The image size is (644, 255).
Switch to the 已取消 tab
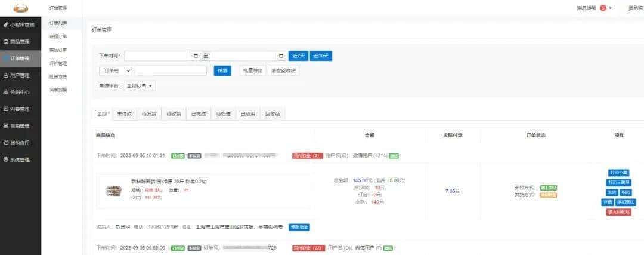[x=247, y=114]
